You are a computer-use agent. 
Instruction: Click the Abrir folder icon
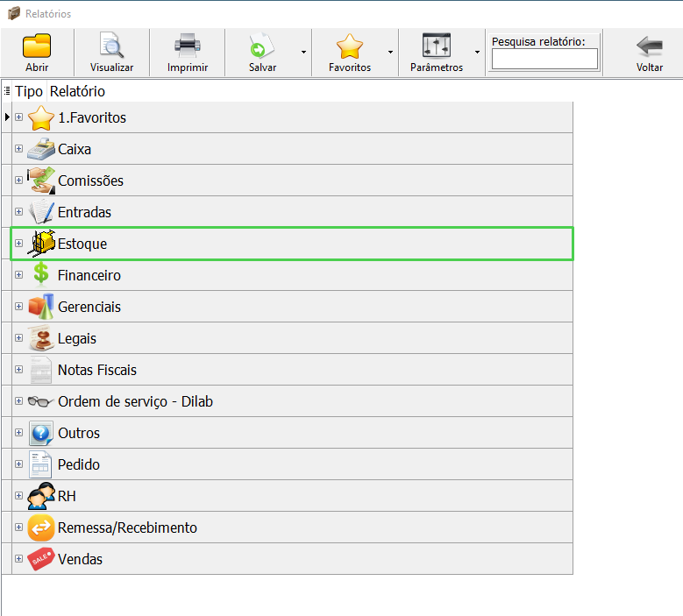click(x=37, y=46)
